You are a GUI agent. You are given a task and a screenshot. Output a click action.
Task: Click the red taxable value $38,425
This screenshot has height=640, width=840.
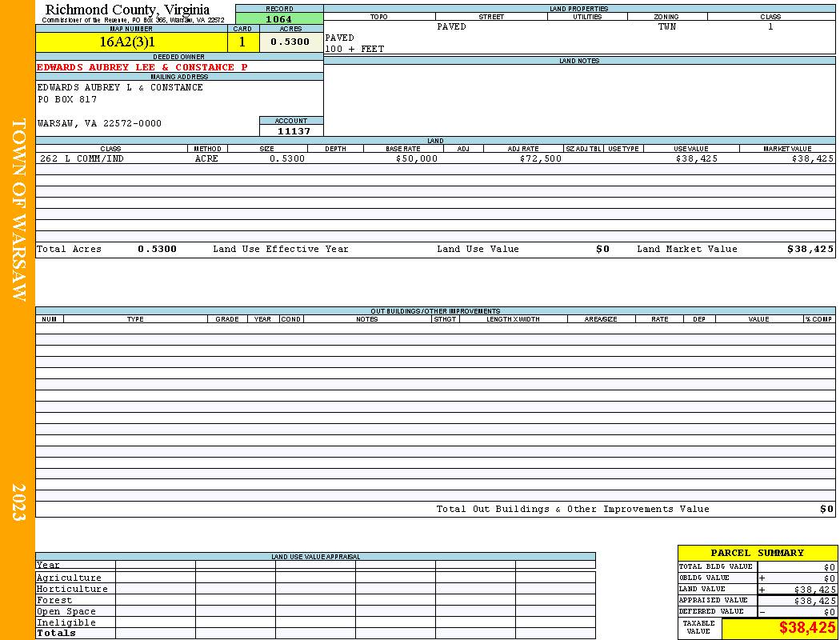(806, 628)
